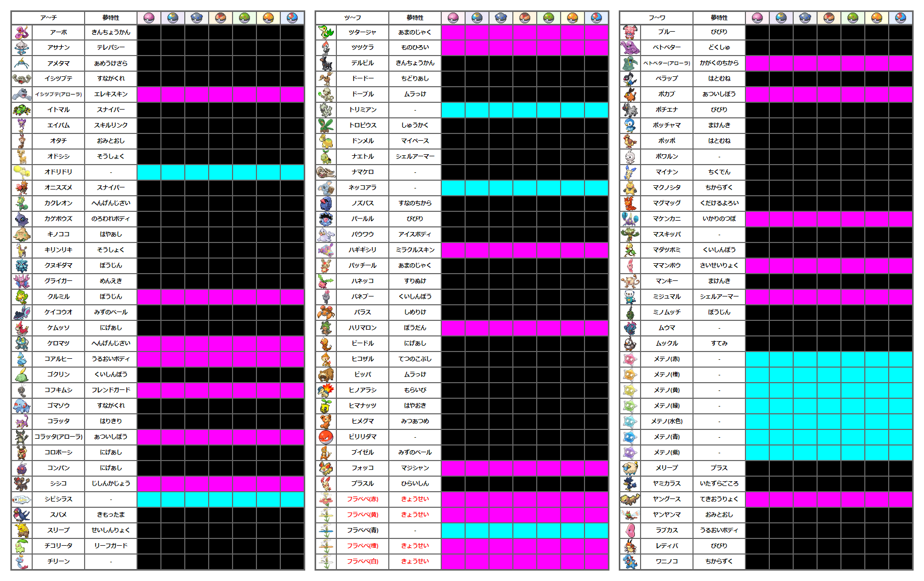Viewport: 924px width, 581px height.
Task: Click the ツタージャ sprite icon
Action: (326, 32)
